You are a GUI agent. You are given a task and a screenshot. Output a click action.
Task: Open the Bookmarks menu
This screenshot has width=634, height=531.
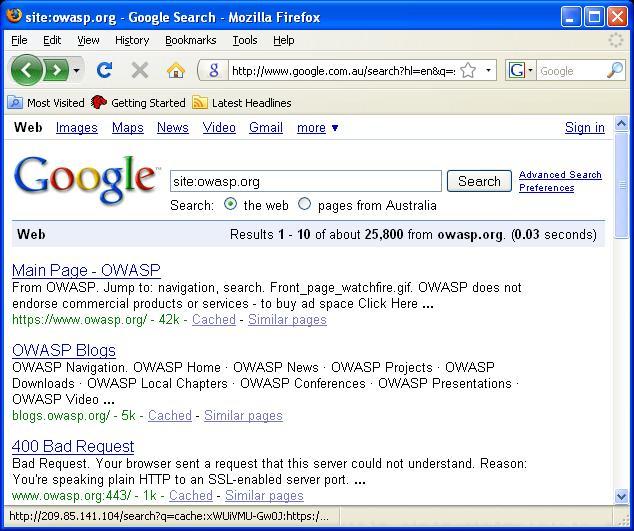190,40
